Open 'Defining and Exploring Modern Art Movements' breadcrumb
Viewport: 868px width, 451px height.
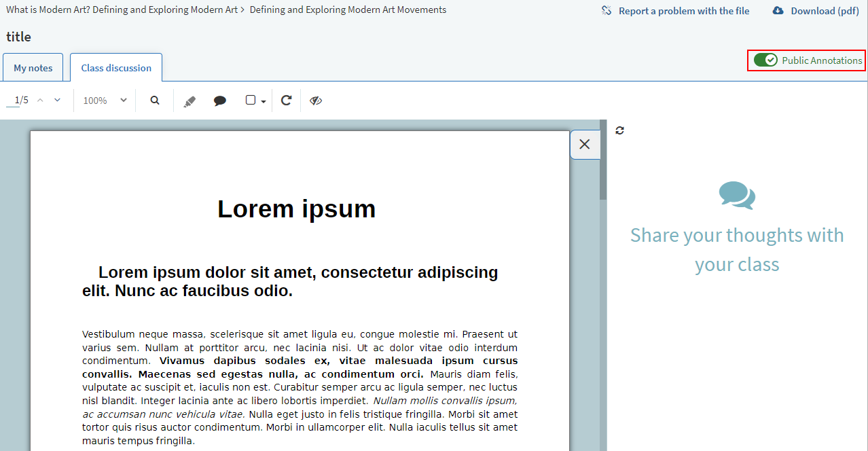click(348, 10)
